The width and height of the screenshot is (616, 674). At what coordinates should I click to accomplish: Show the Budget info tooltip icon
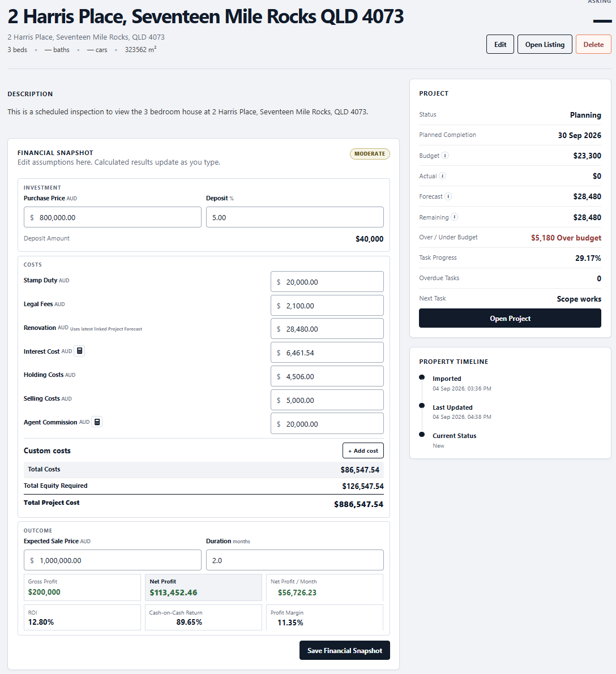tap(445, 156)
